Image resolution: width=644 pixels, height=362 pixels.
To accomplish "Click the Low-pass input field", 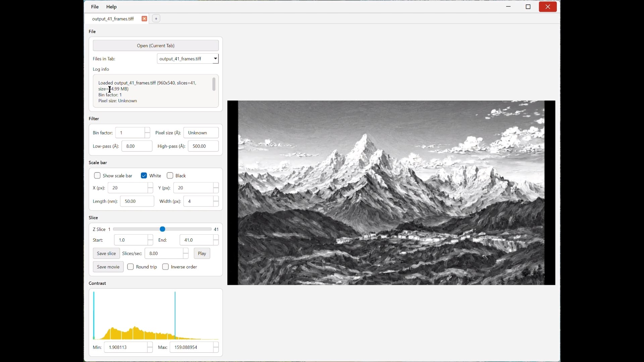I will [x=137, y=146].
